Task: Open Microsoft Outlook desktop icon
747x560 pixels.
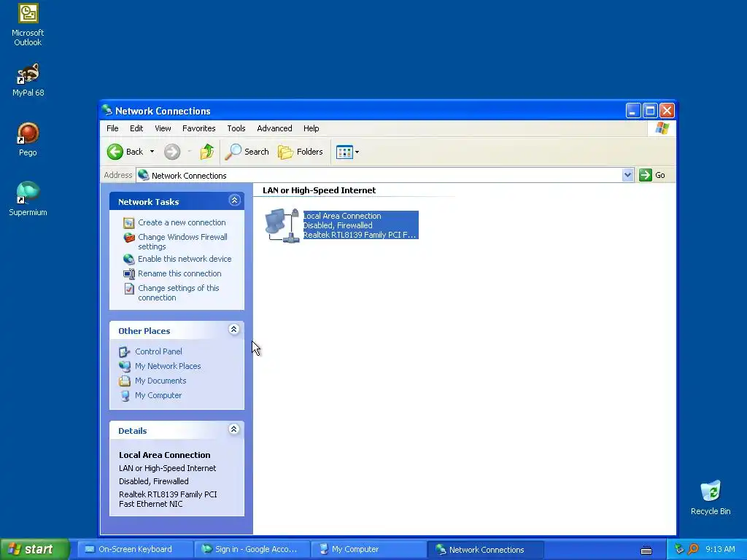Action: (28, 25)
